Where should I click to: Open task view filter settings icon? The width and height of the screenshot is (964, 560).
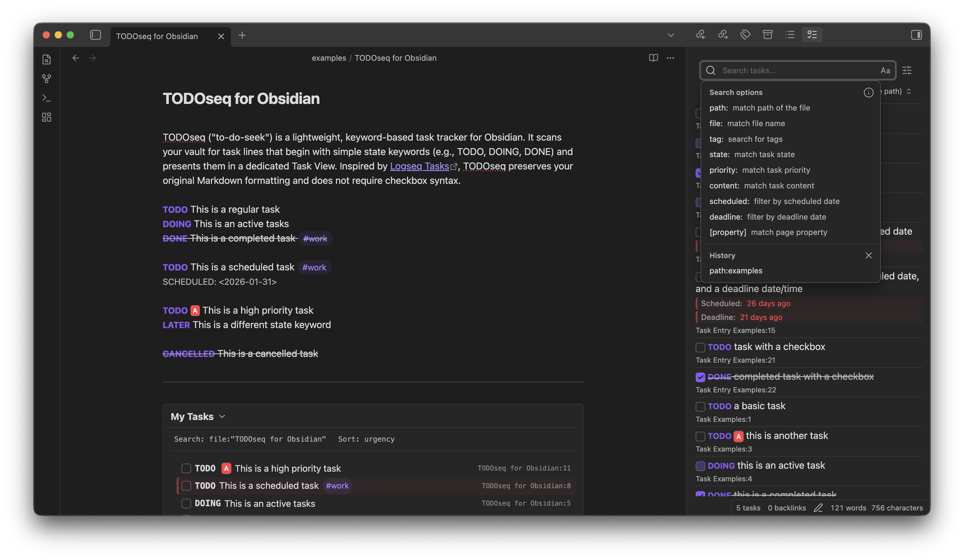tap(907, 70)
